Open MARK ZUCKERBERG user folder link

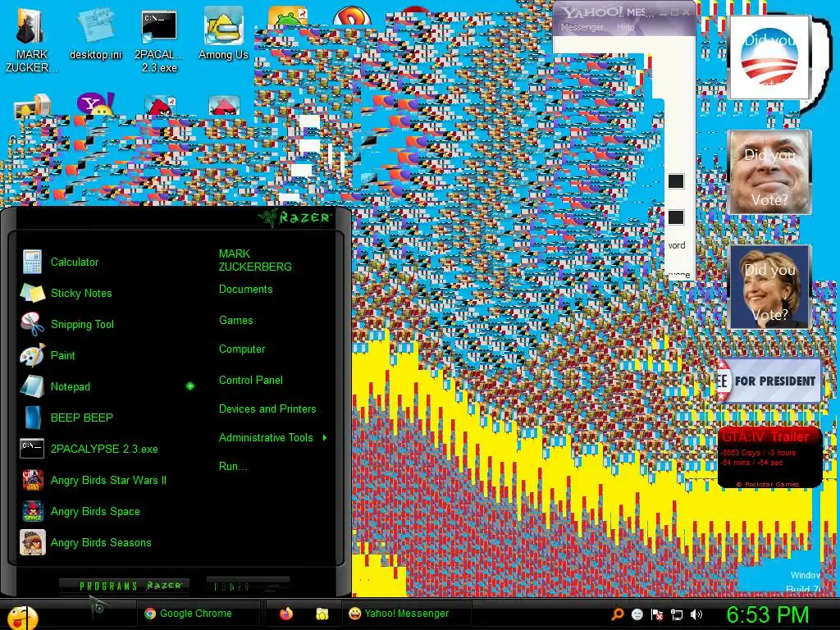click(255, 260)
